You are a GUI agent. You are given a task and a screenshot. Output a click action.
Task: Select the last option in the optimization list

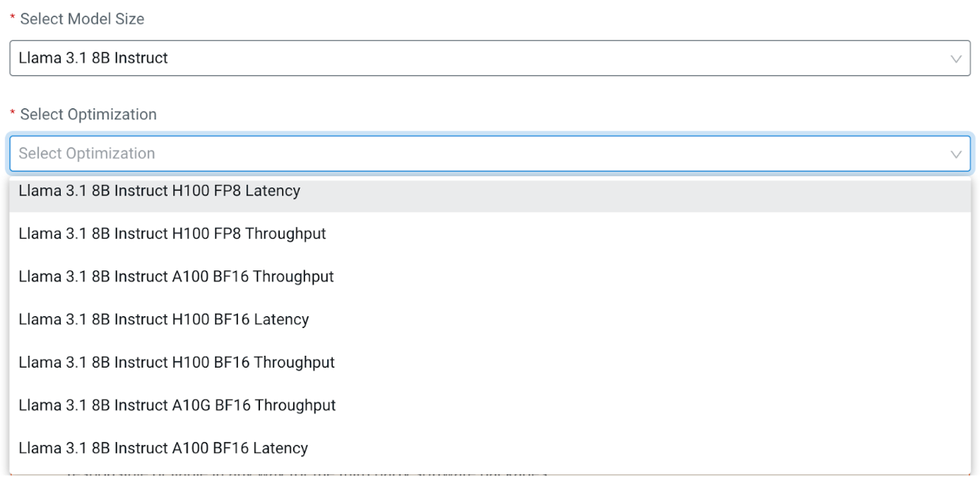pos(163,447)
